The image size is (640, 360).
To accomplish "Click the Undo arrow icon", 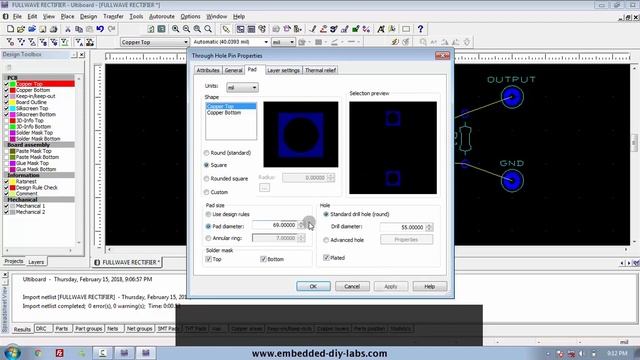I will (100, 29).
